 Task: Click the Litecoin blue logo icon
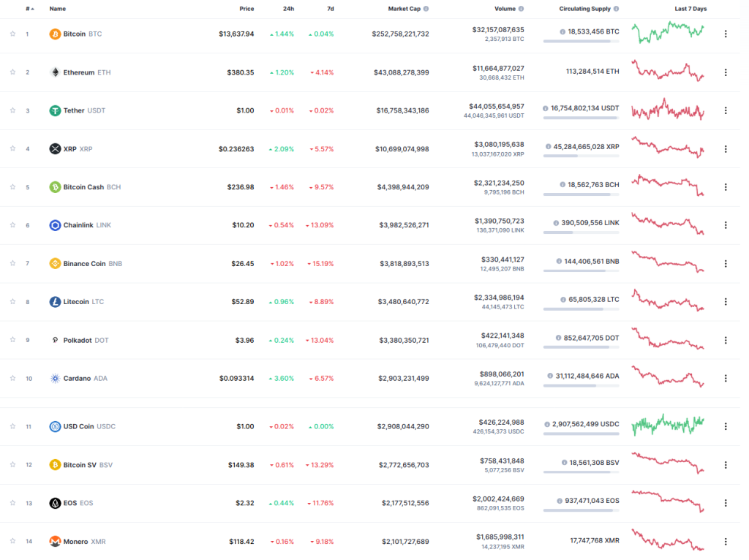pyautogui.click(x=55, y=302)
